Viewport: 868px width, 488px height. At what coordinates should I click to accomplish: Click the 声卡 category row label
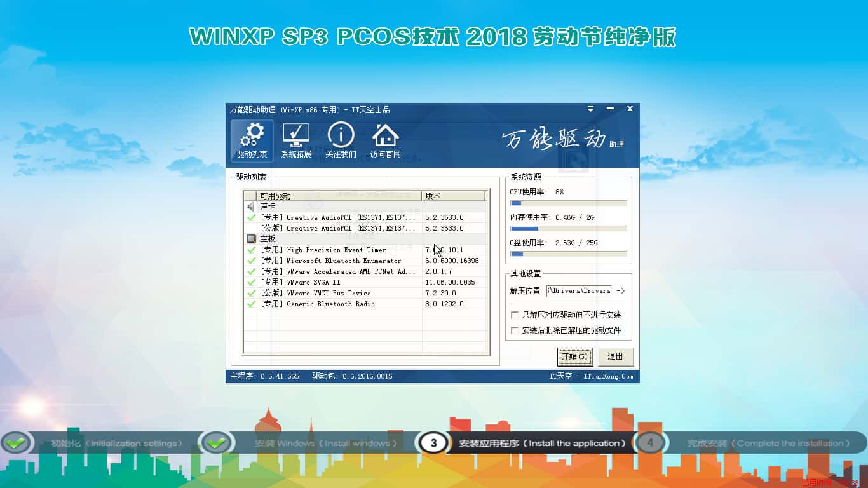coord(268,207)
